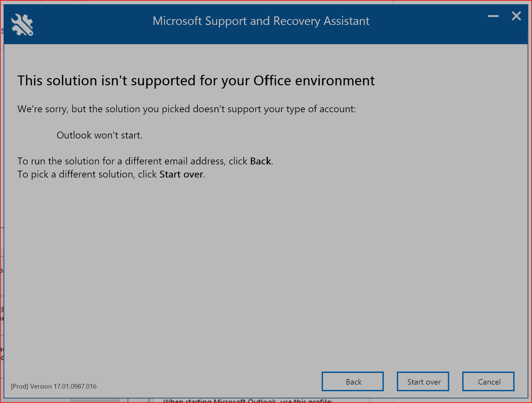
Task: Click the gray dialog content area
Action: [x=262, y=263]
